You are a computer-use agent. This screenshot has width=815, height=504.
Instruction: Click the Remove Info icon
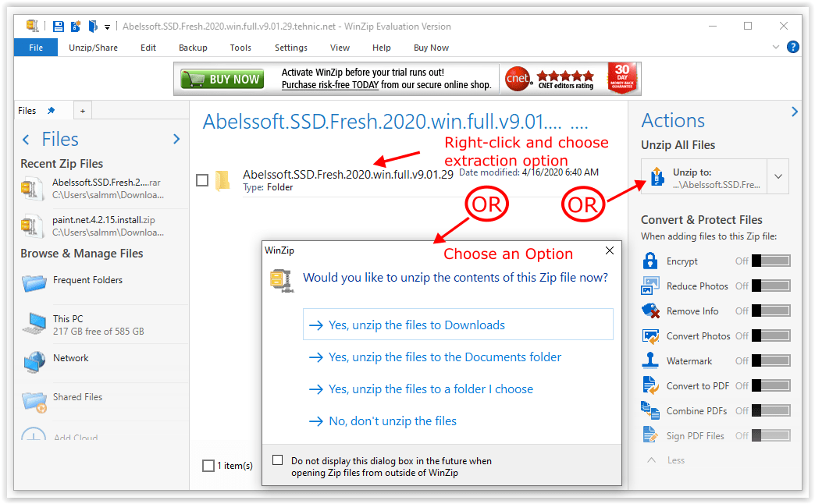tap(651, 311)
